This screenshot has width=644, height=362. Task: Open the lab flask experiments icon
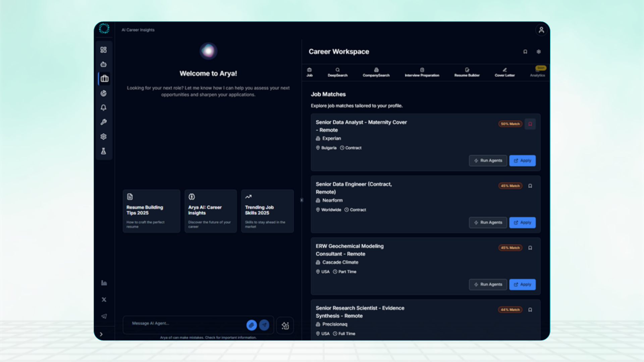point(104,151)
